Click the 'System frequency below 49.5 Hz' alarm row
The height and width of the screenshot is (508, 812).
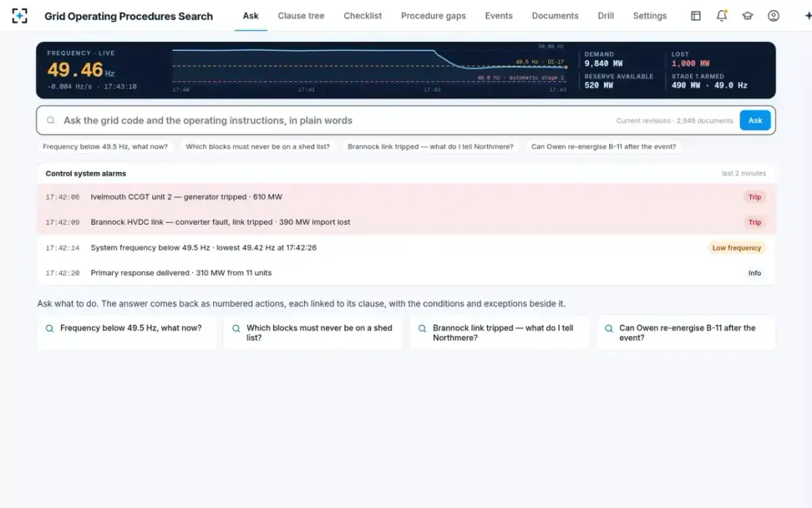[406, 248]
